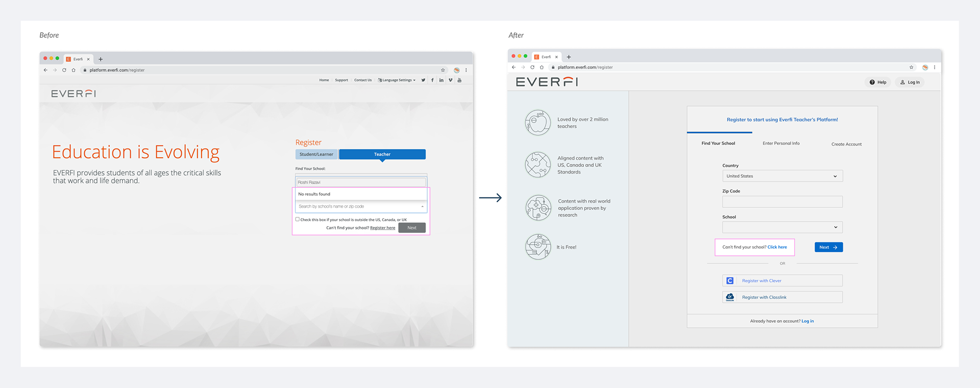Select the Teacher toggle in Before window
This screenshot has height=388, width=980.
click(382, 154)
